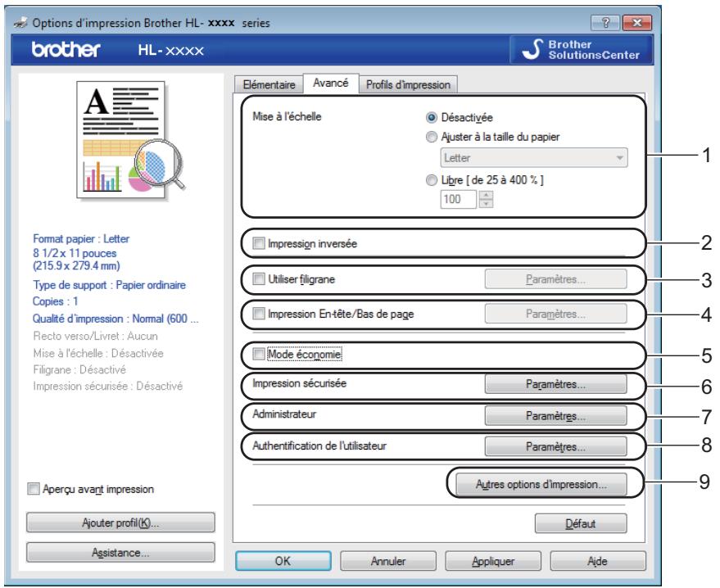Increase scaling value with up arrow
This screenshot has width=720, height=588.
[x=486, y=195]
